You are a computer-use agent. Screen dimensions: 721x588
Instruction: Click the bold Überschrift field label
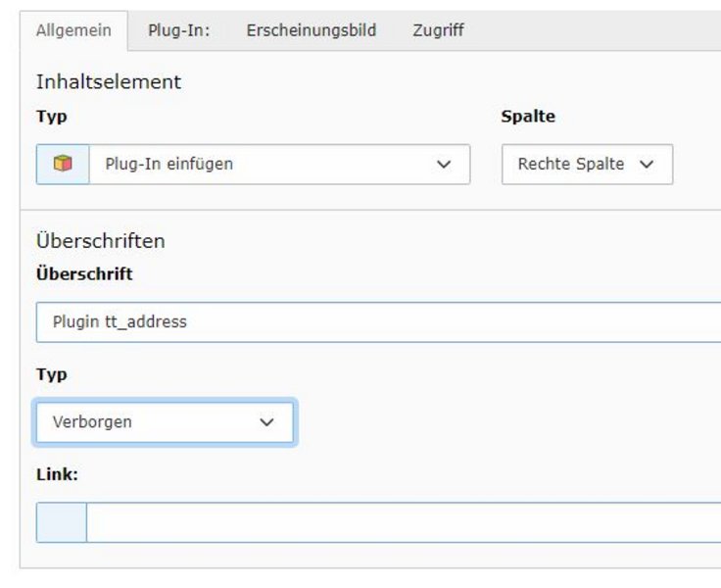tap(83, 274)
